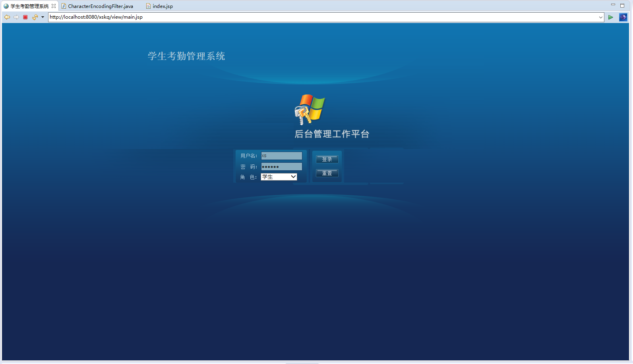Click the 角 色: label
This screenshot has height=364, width=633.
[x=249, y=177]
